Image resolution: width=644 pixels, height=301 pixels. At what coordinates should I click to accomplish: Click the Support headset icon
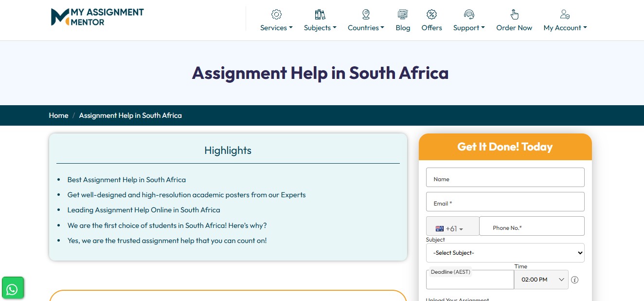469,14
